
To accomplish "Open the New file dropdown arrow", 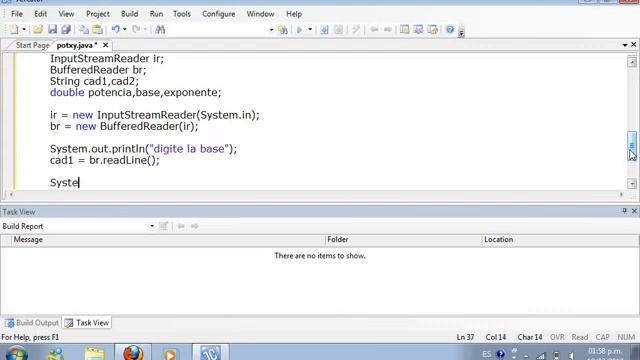I will [x=24, y=29].
